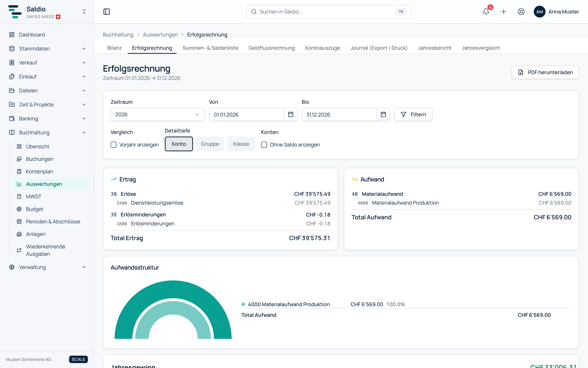This screenshot has height=368, width=588.
Task: Open Perioden & Abschlüsse
Action: pos(50,222)
